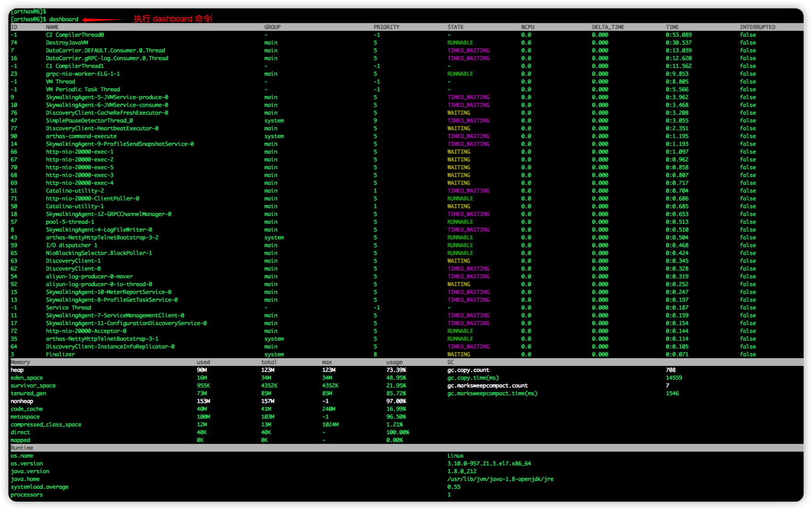Click thread name 'Catalina-utility-2'
Viewport: 812px width, 510px height.
[75, 191]
